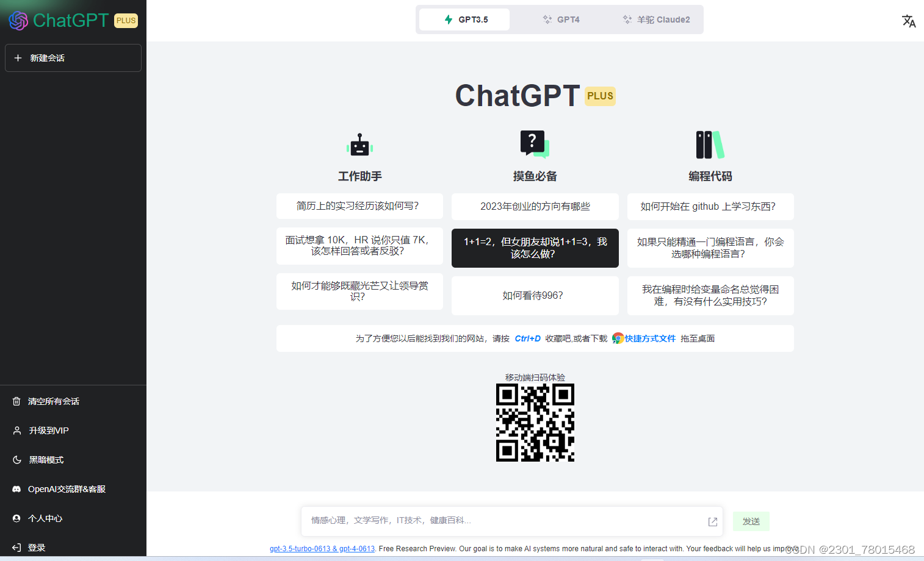The image size is (924, 561).
Task: Click the 工作助手 column heading
Action: pyautogui.click(x=360, y=176)
